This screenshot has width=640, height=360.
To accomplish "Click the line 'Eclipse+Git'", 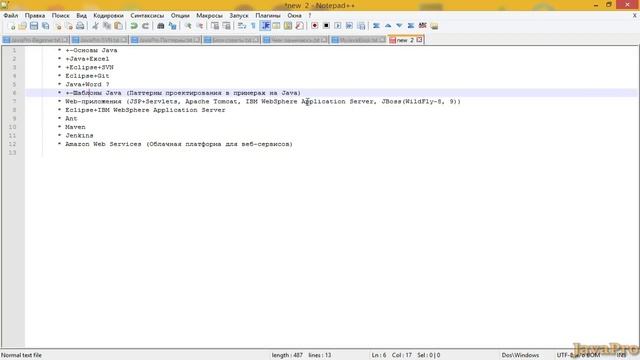I will [x=87, y=76].
